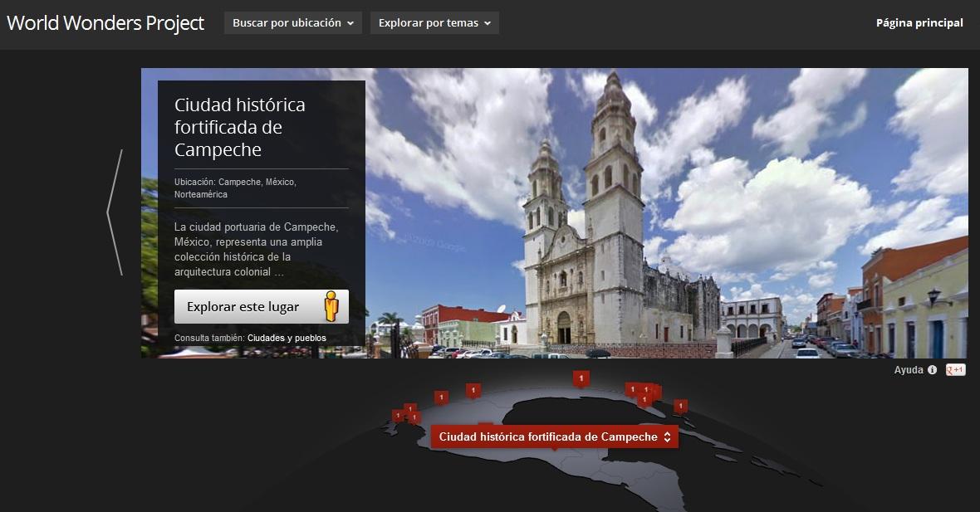Open the Ayuda help link
This screenshot has width=980, height=512.
[x=908, y=369]
